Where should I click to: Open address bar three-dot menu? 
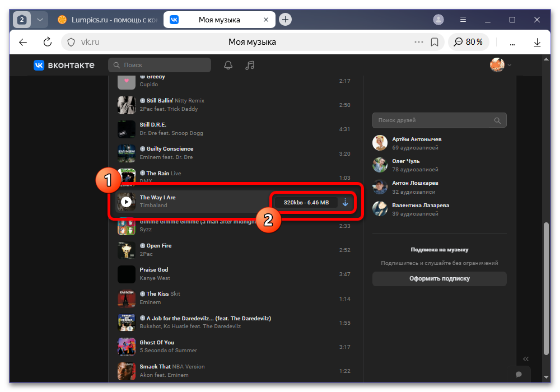(x=418, y=42)
